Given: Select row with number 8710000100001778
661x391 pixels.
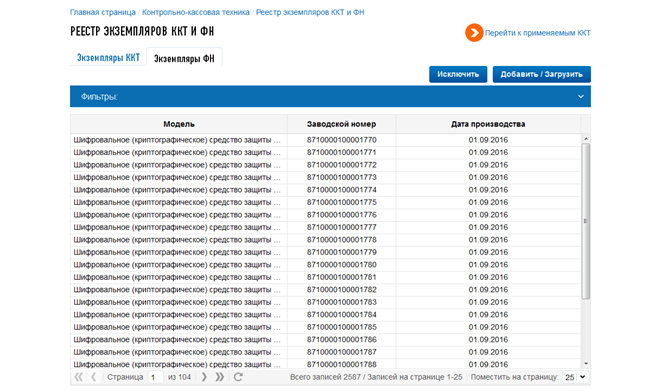Looking at the screenshot, I should click(325, 240).
